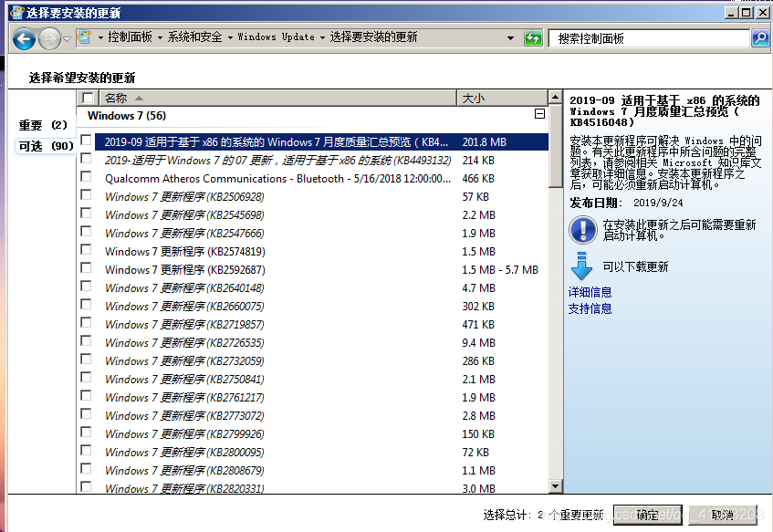The width and height of the screenshot is (773, 532).
Task: Check the Qualcomm Atheros Bluetooth update checkbox
Action: tap(86, 176)
